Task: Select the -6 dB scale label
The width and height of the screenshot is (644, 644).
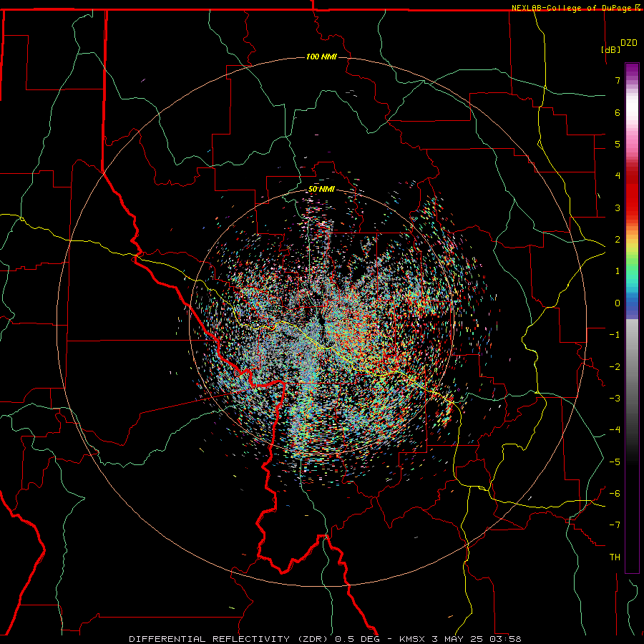Action: tap(615, 494)
